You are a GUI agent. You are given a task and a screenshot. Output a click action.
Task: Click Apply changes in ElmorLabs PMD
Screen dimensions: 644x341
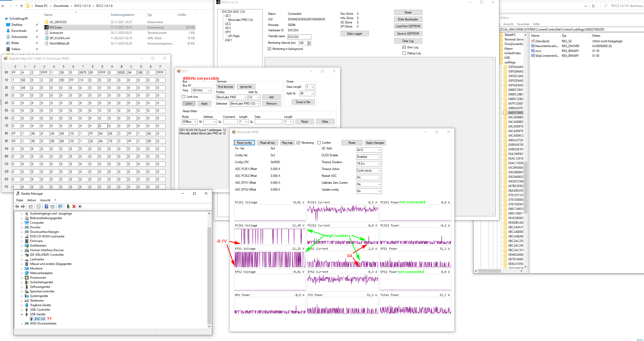(375, 143)
